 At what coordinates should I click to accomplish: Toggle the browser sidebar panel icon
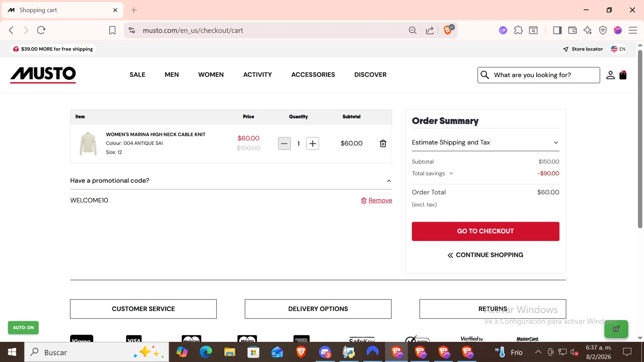click(557, 30)
